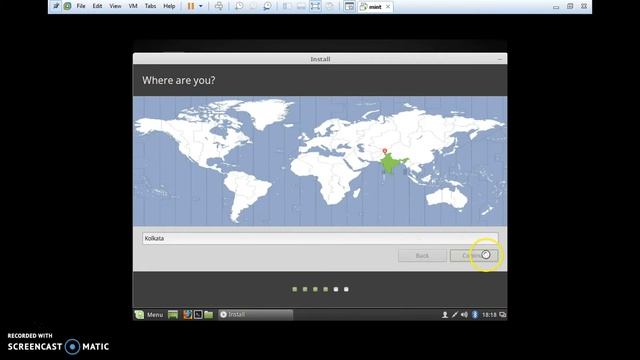This screenshot has width=640, height=360.
Task: Open the volume speaker tray icon
Action: 464,315
